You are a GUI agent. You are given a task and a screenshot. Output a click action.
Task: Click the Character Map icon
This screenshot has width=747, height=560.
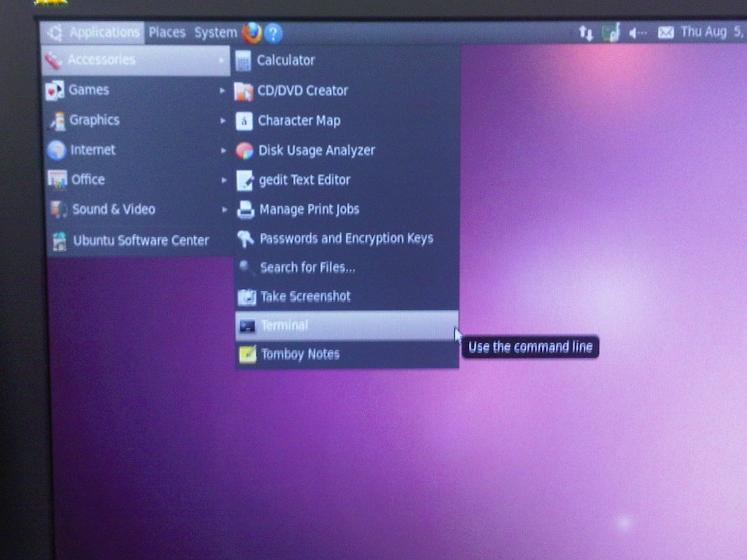tap(244, 121)
